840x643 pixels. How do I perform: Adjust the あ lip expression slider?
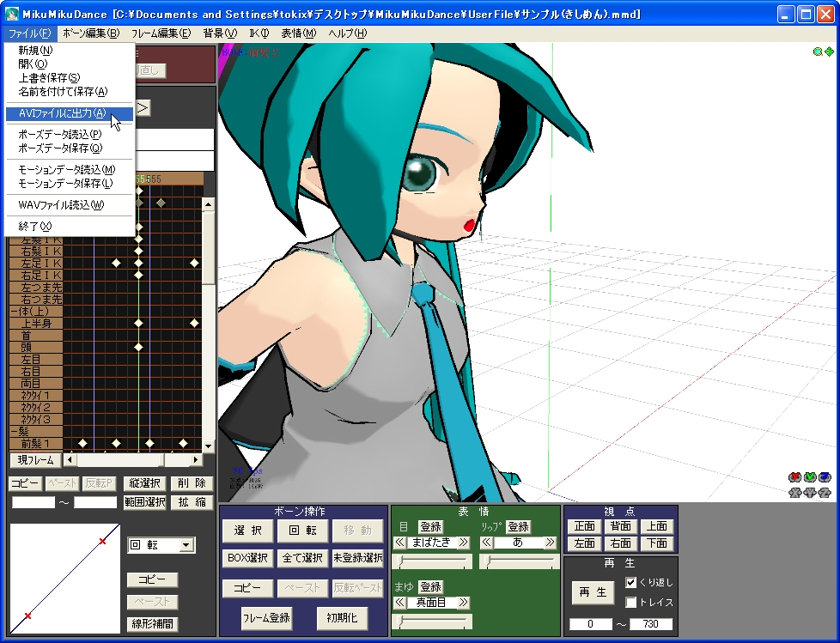click(x=519, y=561)
